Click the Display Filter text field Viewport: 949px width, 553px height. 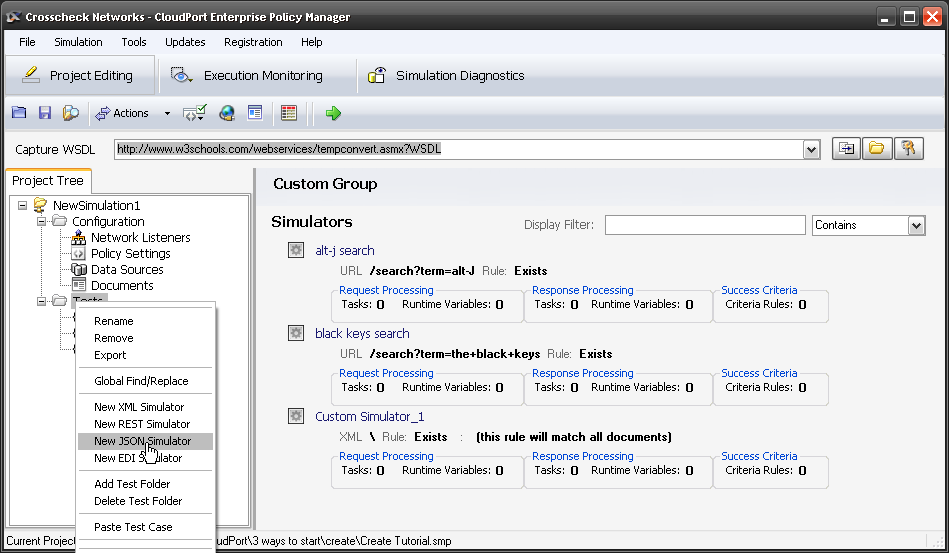pyautogui.click(x=705, y=225)
